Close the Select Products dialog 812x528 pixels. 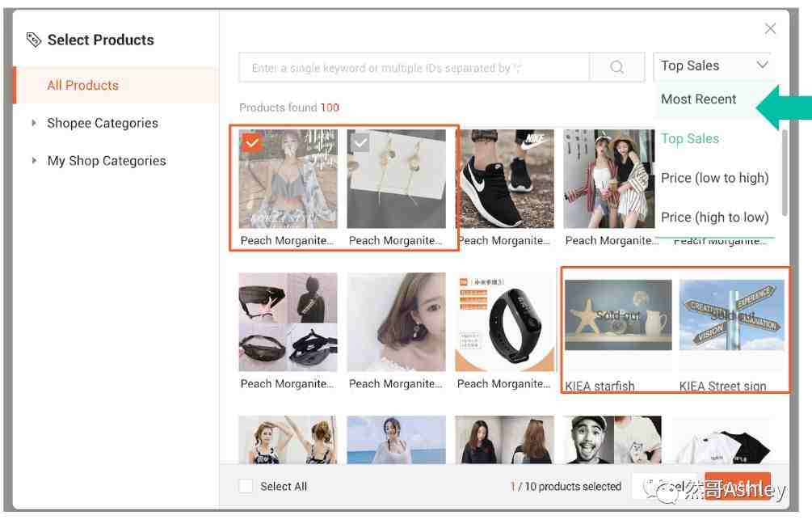click(770, 28)
